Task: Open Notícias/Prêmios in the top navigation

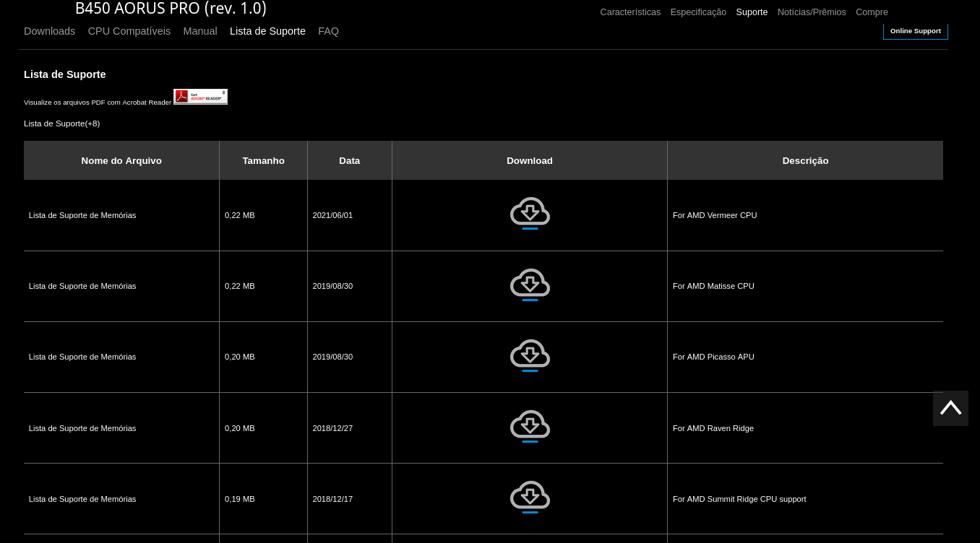Action: [x=812, y=12]
